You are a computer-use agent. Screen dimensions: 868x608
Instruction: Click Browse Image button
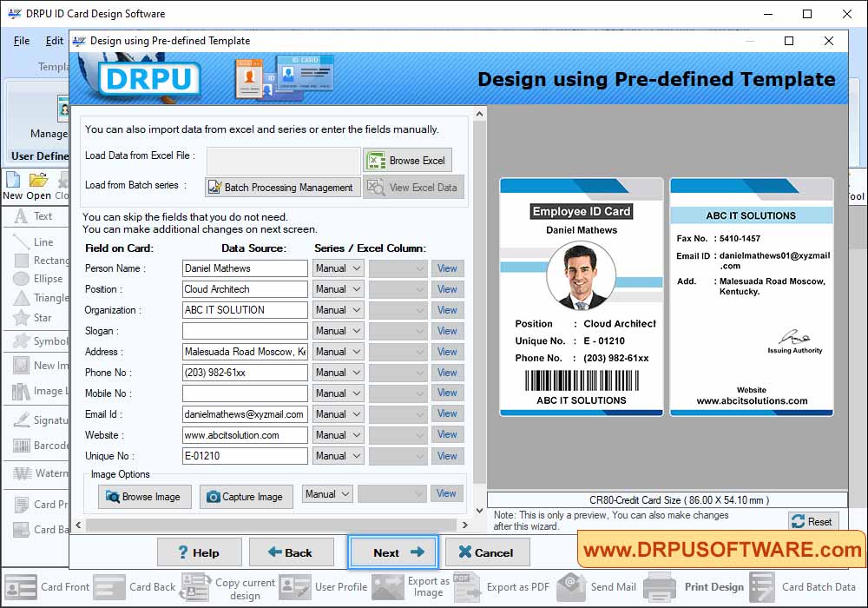[145, 497]
